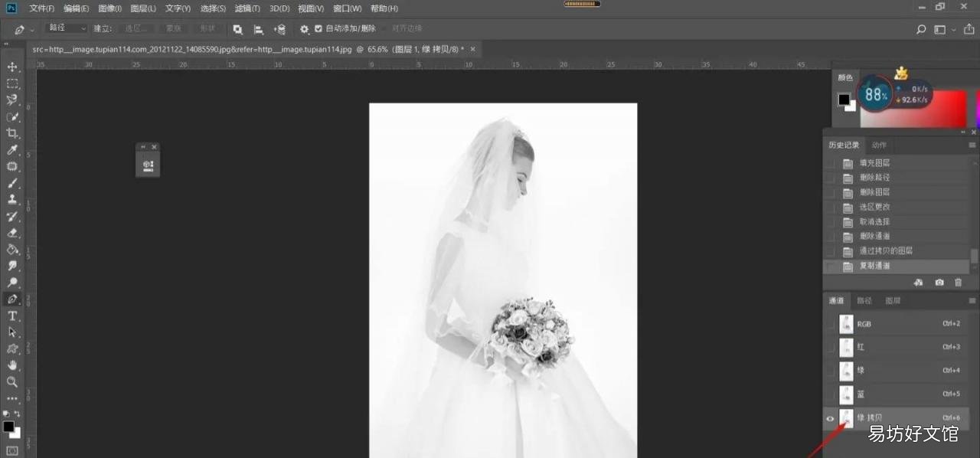Click the path arrangement icon
The height and width of the screenshot is (458, 980).
(279, 29)
